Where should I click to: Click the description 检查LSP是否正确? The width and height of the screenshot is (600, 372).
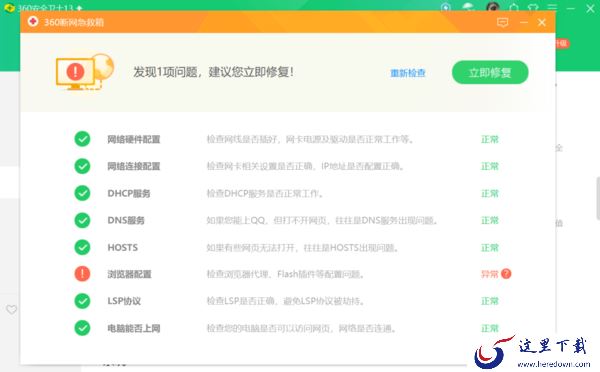tap(285, 301)
